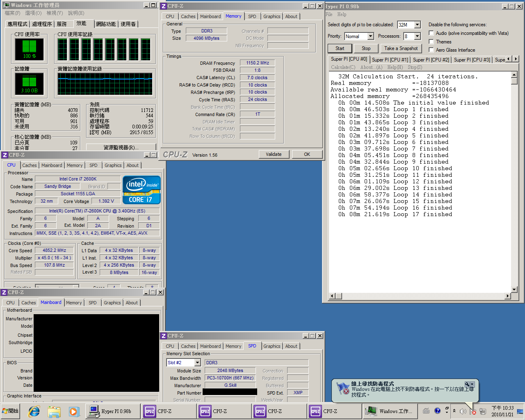Open the SPD tab in the CPU-Z Memory window

(252, 16)
